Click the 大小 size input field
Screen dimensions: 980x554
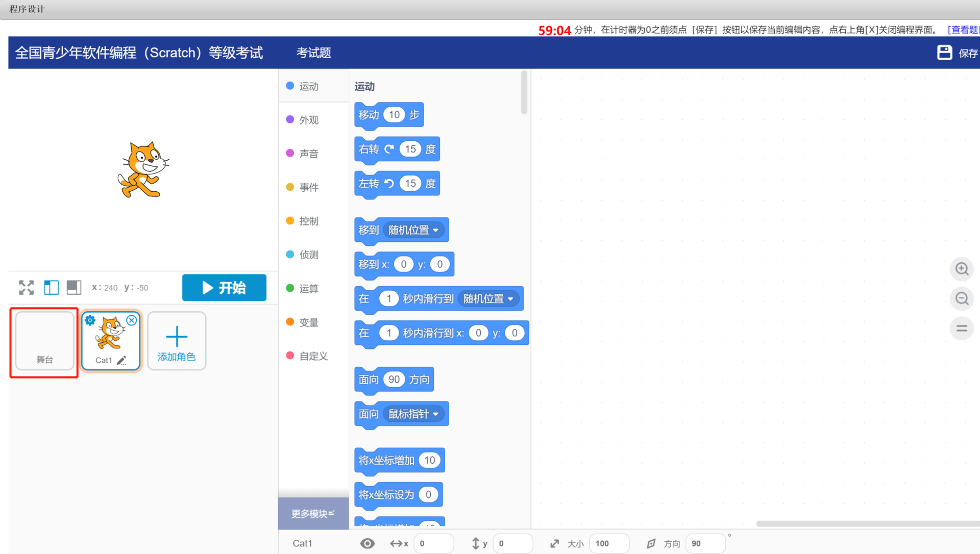(608, 543)
